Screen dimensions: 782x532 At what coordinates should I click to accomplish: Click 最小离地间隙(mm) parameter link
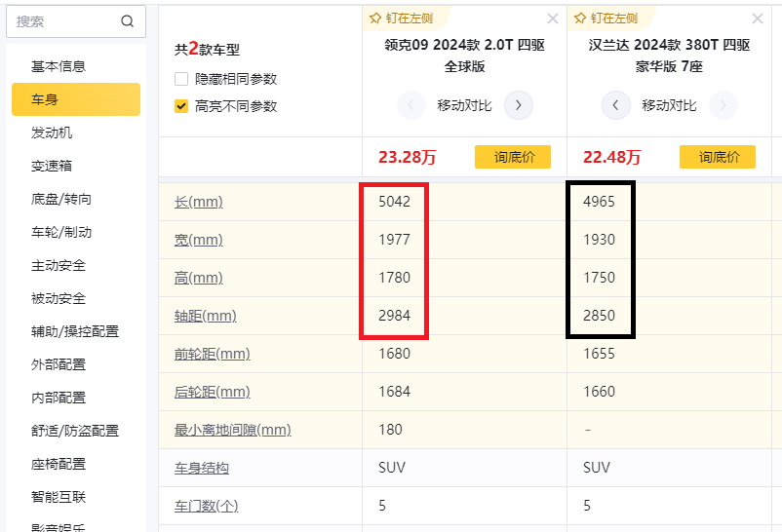pyautogui.click(x=232, y=430)
